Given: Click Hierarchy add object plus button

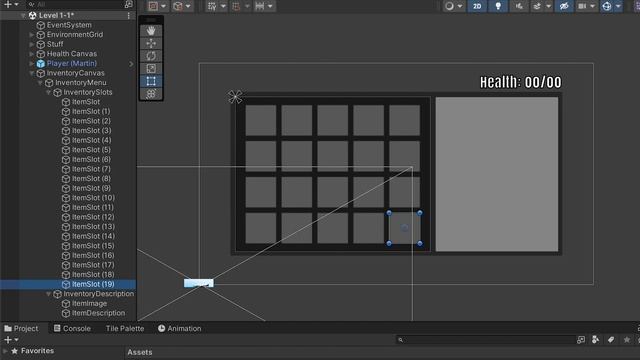Looking at the screenshot, I should pyautogui.click(x=8, y=4).
